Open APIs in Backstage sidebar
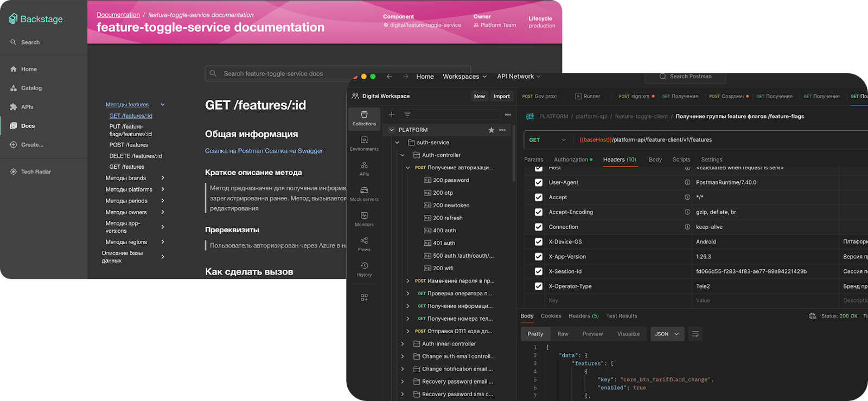 point(22,107)
